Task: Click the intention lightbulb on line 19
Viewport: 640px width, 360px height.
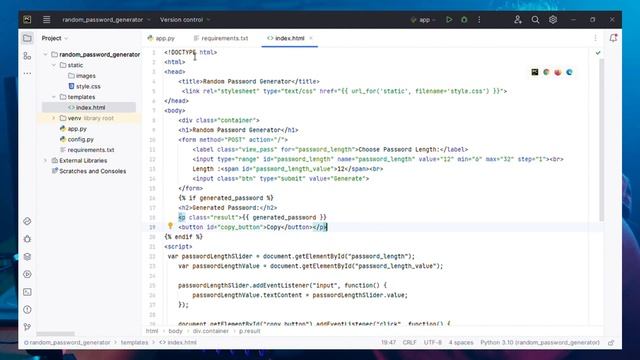Action: (170, 226)
